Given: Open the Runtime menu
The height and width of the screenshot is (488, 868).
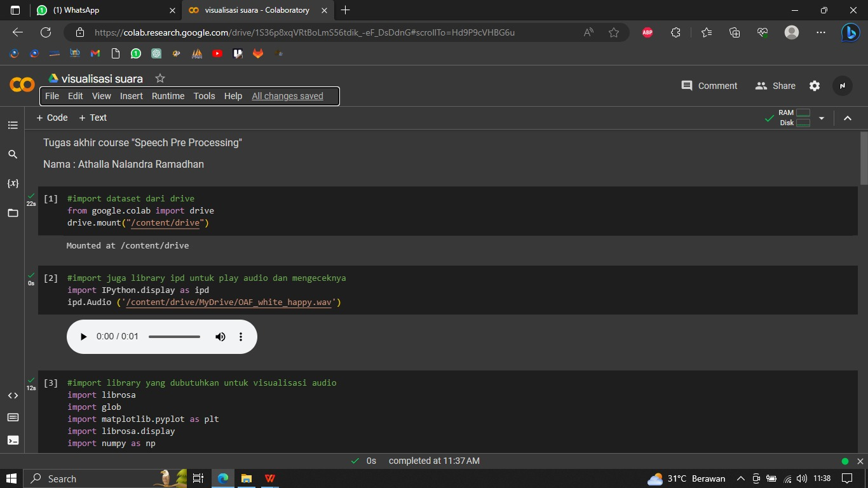Looking at the screenshot, I should click(168, 96).
